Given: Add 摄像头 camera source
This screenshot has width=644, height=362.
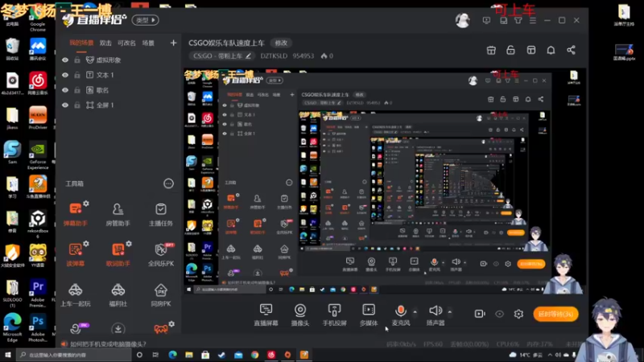Looking at the screenshot, I should [x=299, y=315].
